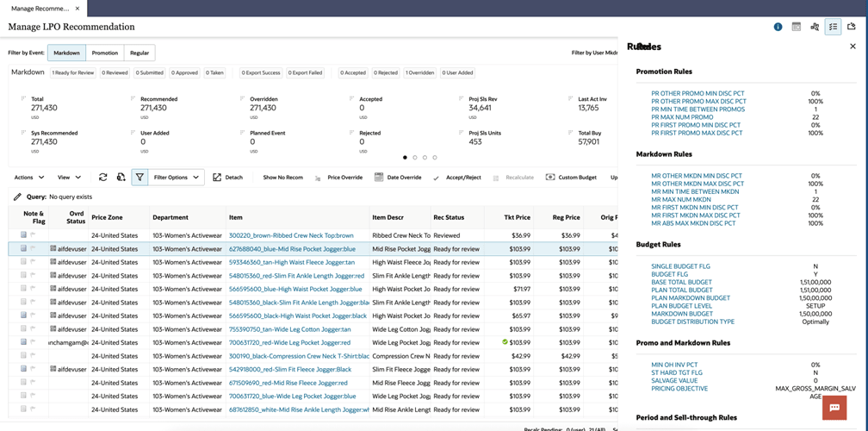Viewport: 868px width, 431px height.
Task: Click the drag handle icon beside Total metric
Action: 23,98
